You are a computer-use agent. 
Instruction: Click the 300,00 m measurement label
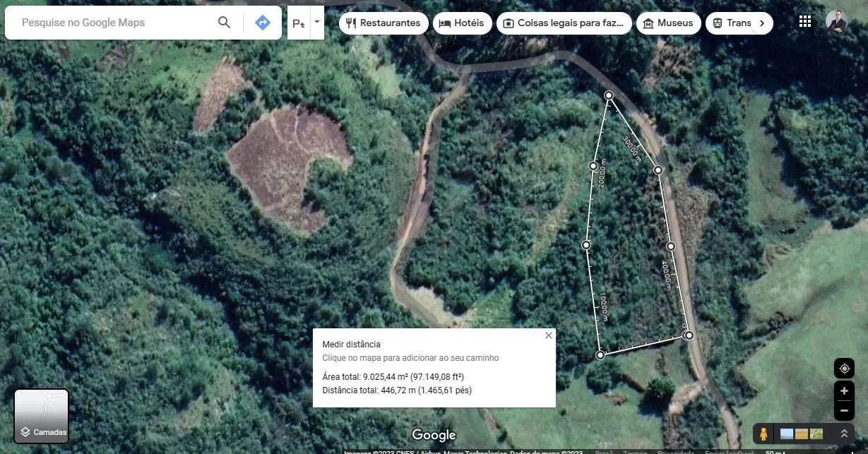click(x=633, y=149)
